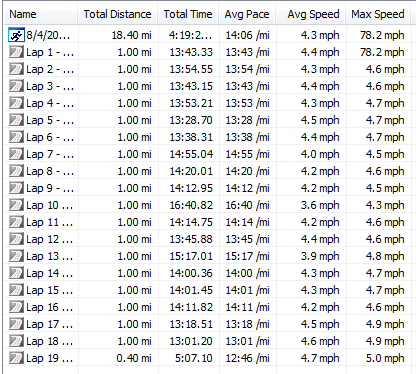416x374 pixels.
Task: Click the 18.40 mi total distance cell
Action: (x=131, y=35)
